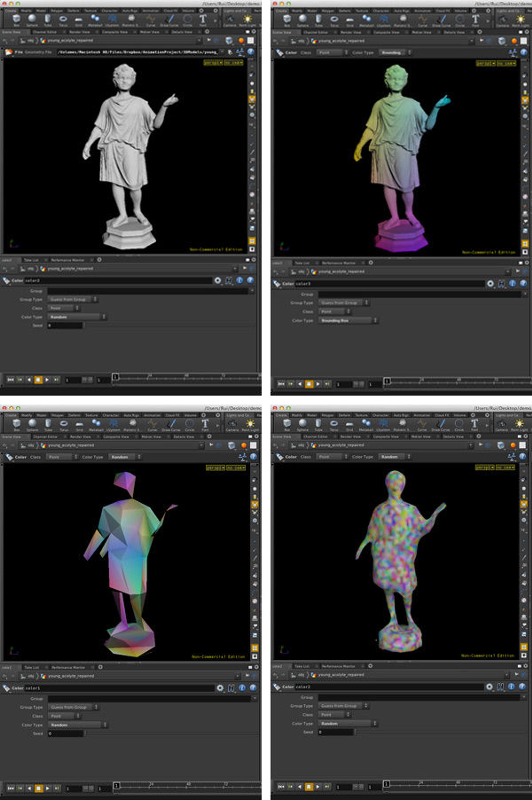The image size is (532, 800).
Task: Open Performance Monitor tab in bottom-left window
Action: pos(68,667)
